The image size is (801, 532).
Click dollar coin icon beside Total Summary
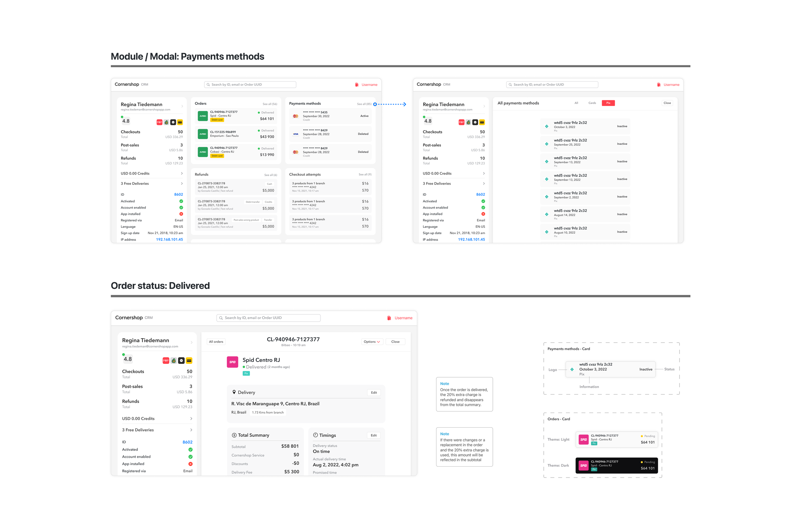coord(234,435)
